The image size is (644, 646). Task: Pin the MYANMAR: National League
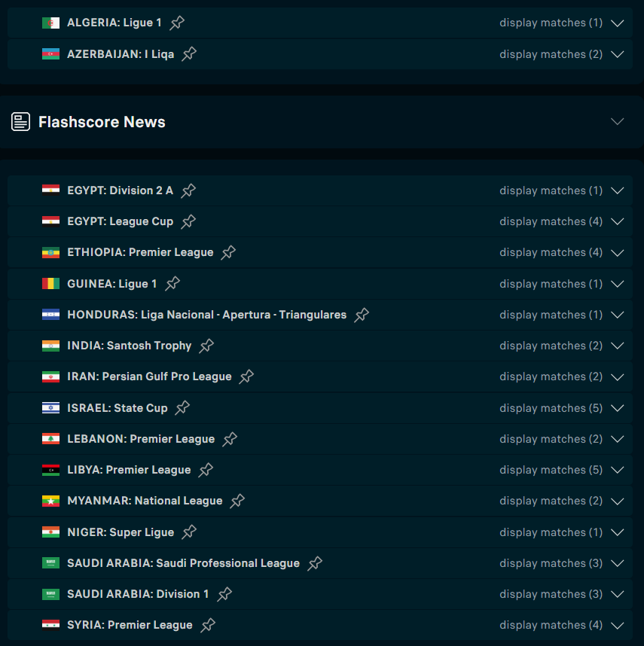coord(237,501)
